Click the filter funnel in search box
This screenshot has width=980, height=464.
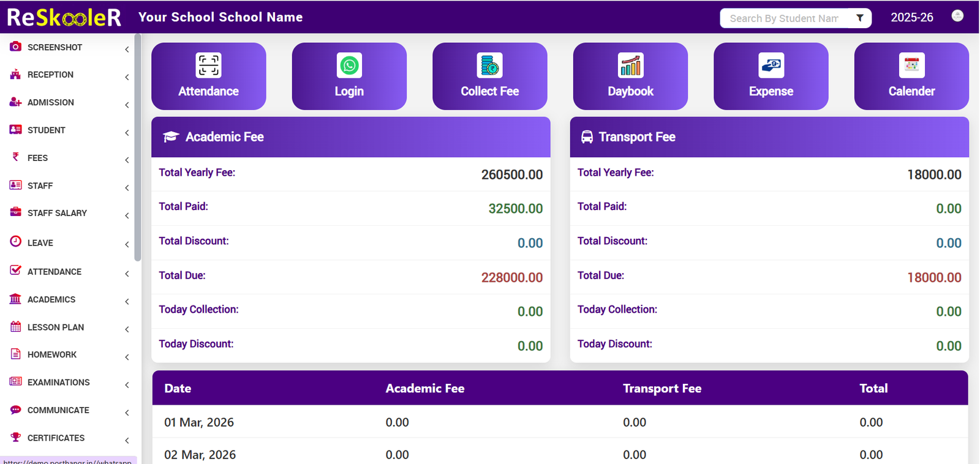coord(860,18)
